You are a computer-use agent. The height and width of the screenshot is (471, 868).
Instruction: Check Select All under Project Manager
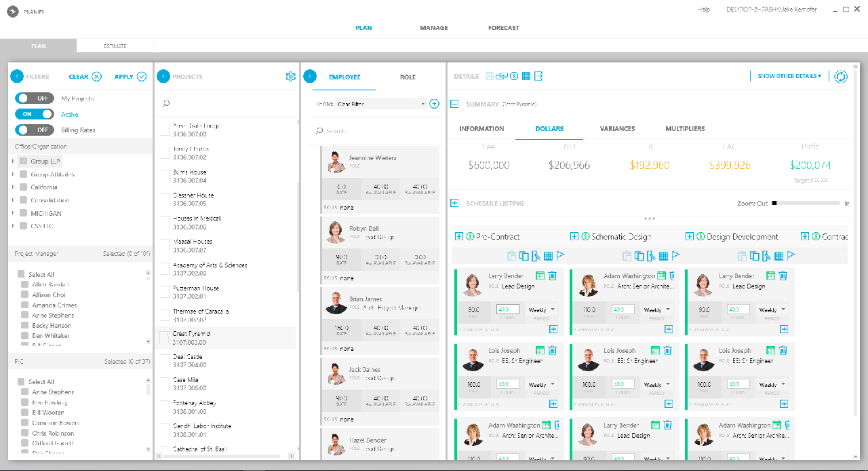(21, 275)
